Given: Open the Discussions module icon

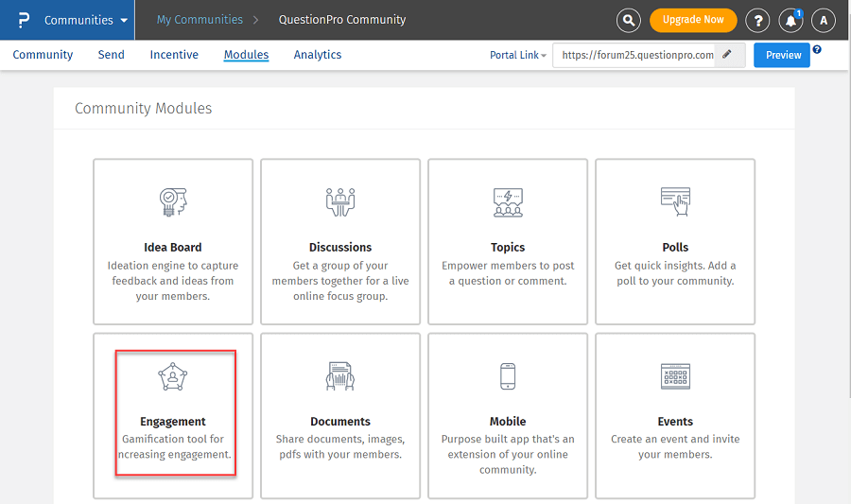Looking at the screenshot, I should tap(340, 200).
